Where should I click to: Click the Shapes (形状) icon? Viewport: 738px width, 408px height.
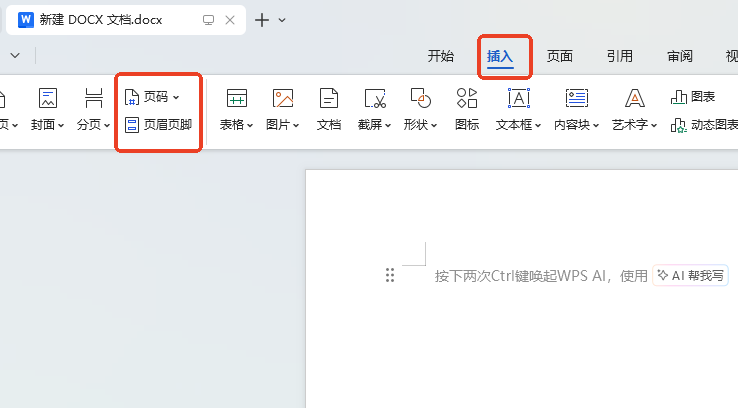tap(420, 98)
